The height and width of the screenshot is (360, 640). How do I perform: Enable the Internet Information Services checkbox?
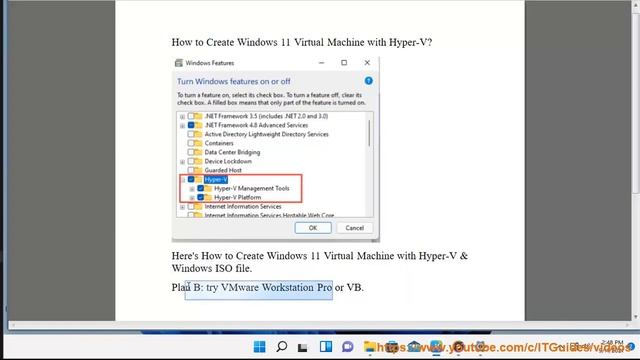pos(191,207)
